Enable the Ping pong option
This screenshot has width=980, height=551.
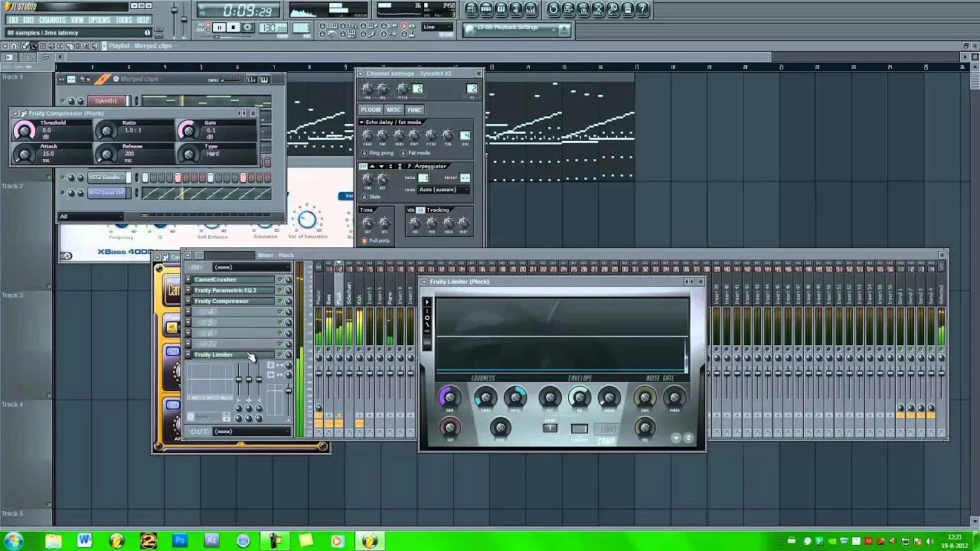coord(364,153)
